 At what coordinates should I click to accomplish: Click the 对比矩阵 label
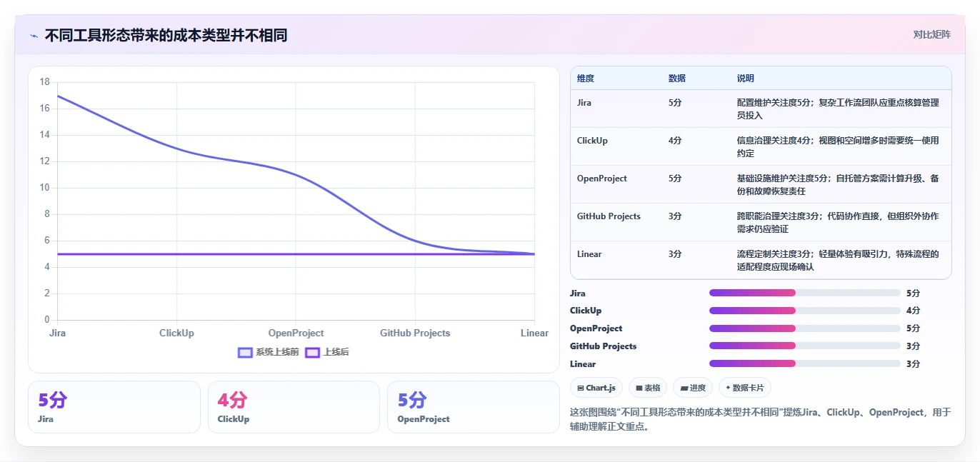click(x=932, y=34)
